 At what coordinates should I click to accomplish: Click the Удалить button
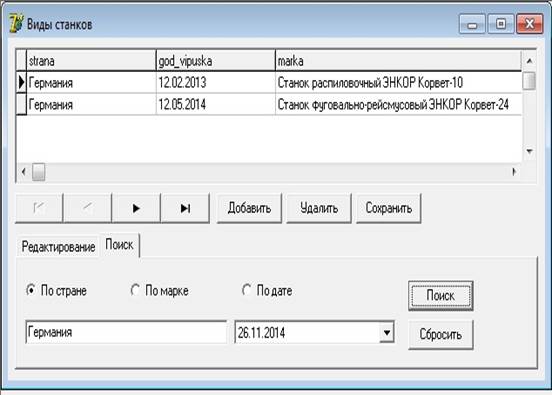319,208
